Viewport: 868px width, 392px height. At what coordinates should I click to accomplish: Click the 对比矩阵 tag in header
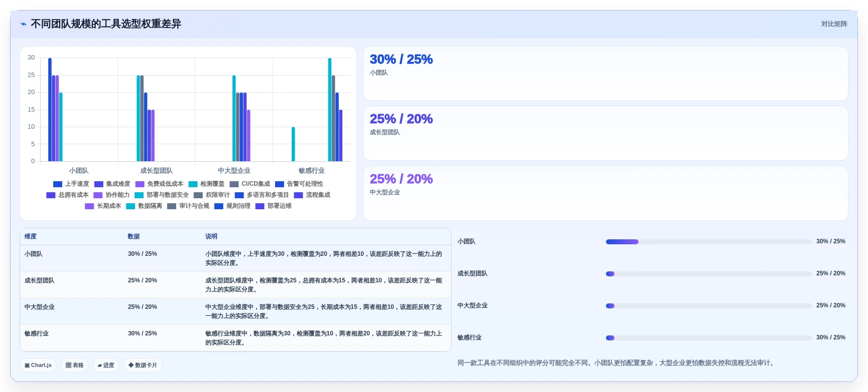pos(834,24)
